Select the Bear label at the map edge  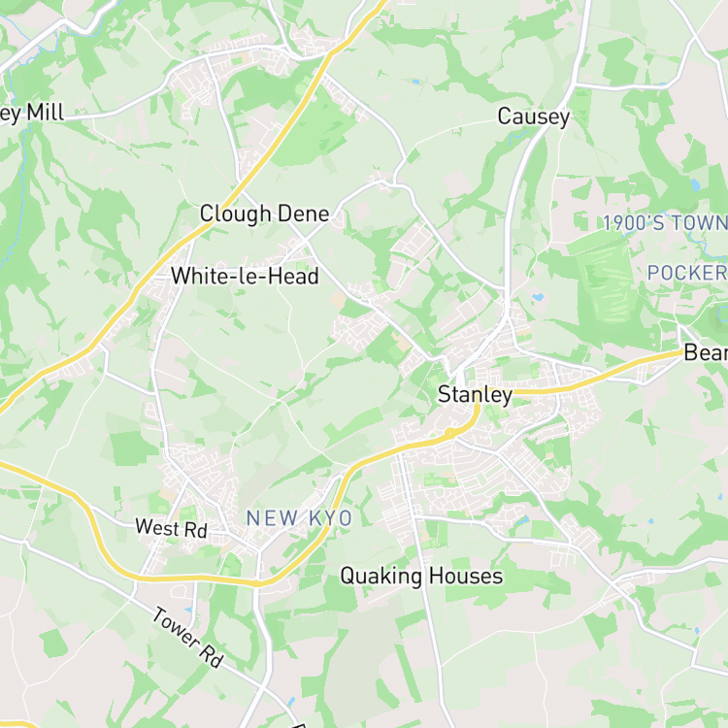click(706, 352)
